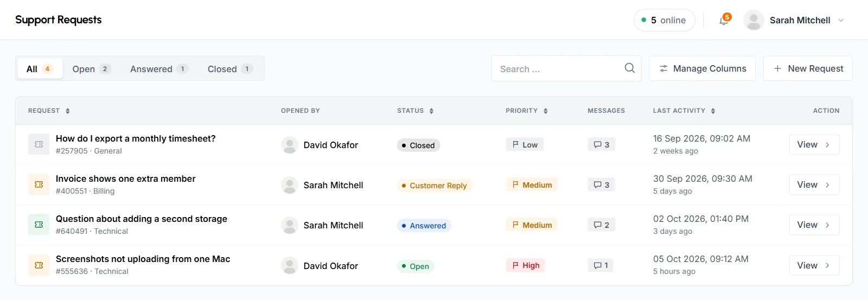Screen dimensions: 868x300
Task: Click the Low priority flag badge
Action: [x=525, y=145]
